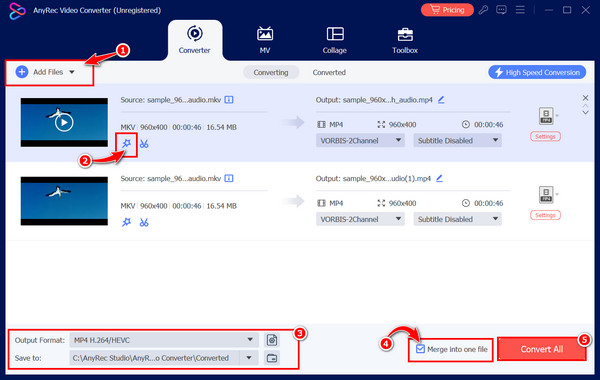Open Subtitle Disabled dropdown for first video
Viewport: 600px width, 380px height.
(458, 140)
